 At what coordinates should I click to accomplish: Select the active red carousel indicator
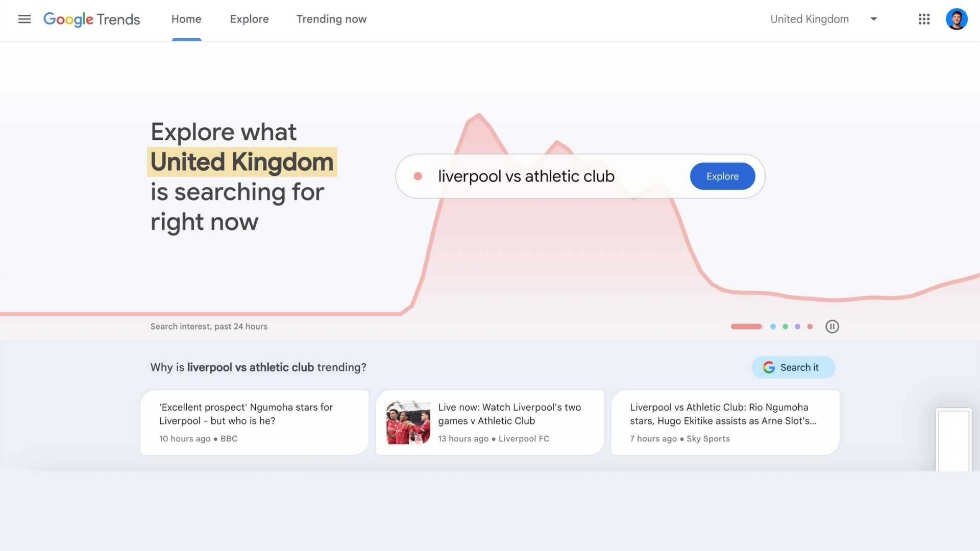[746, 327]
